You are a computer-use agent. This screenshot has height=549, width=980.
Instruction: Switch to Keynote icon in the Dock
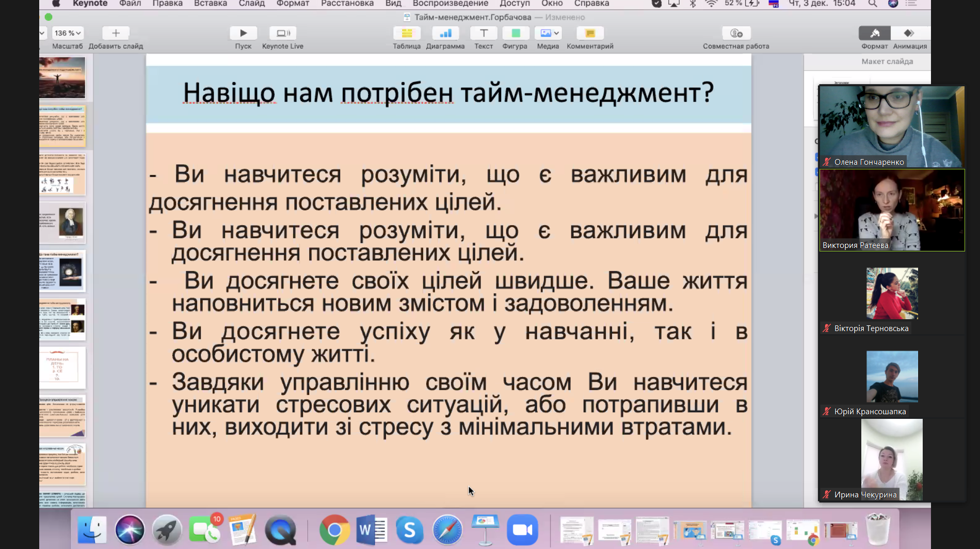[x=485, y=530]
